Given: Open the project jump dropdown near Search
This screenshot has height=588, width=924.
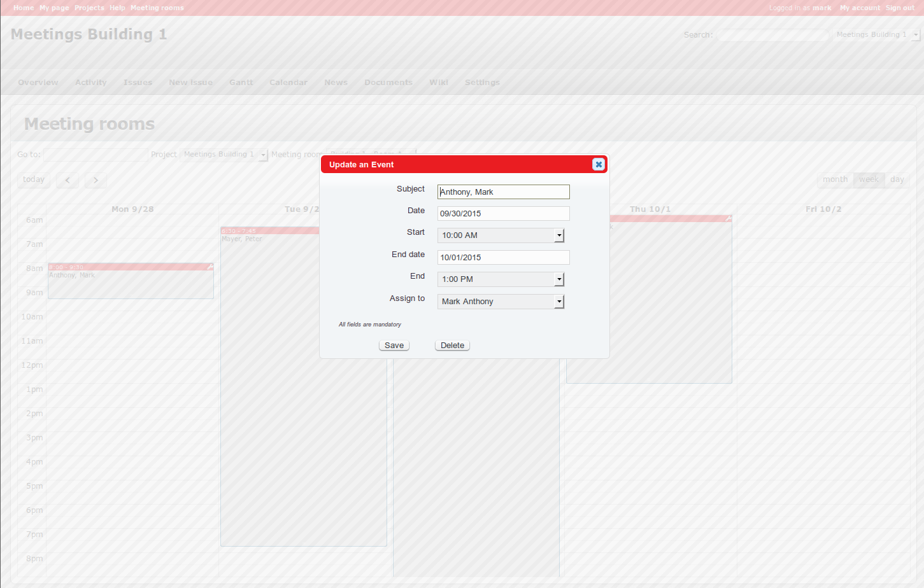Looking at the screenshot, I should pos(876,35).
